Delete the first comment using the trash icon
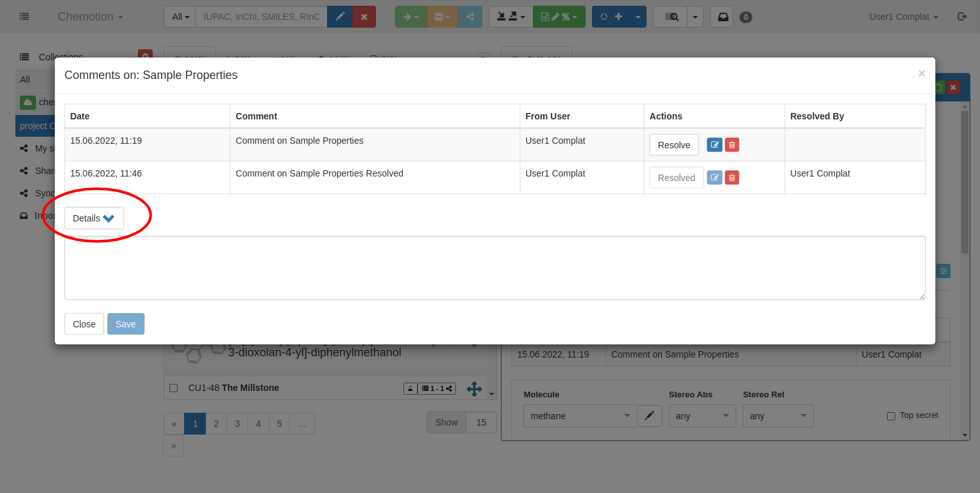 pyautogui.click(x=732, y=145)
